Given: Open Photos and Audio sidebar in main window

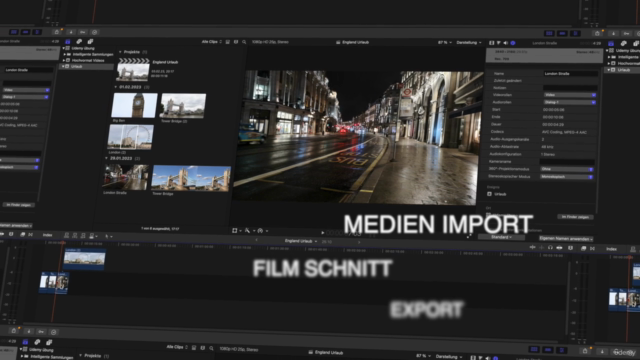Looking at the screenshot, I should click(x=79, y=42).
